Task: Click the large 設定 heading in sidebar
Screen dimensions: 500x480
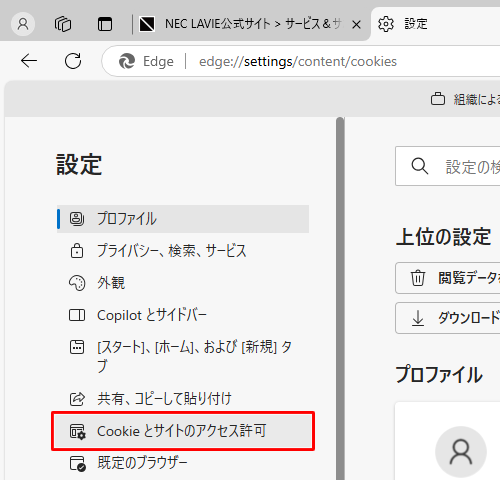Action: [x=79, y=164]
